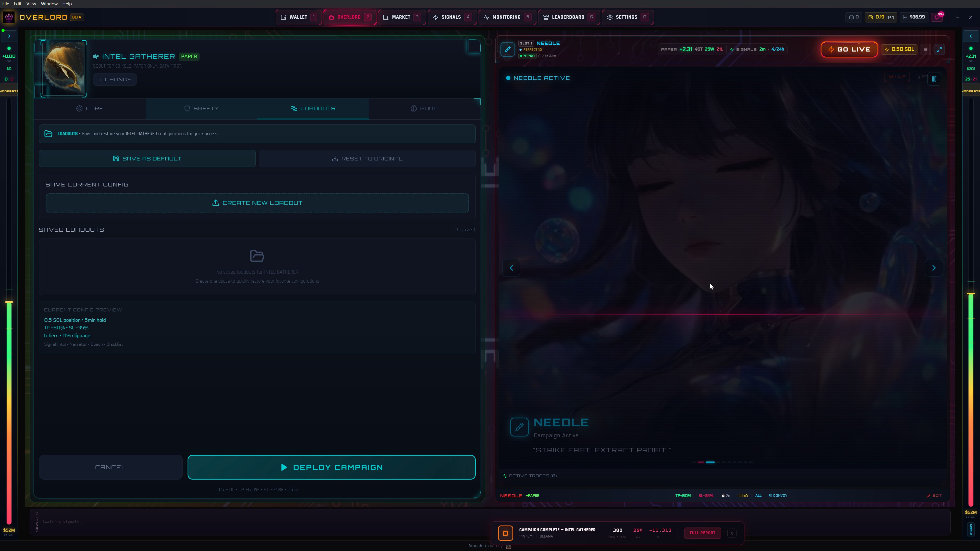Screen dimensions: 980x551
Task: Open the FULL REPORT button
Action: click(702, 533)
